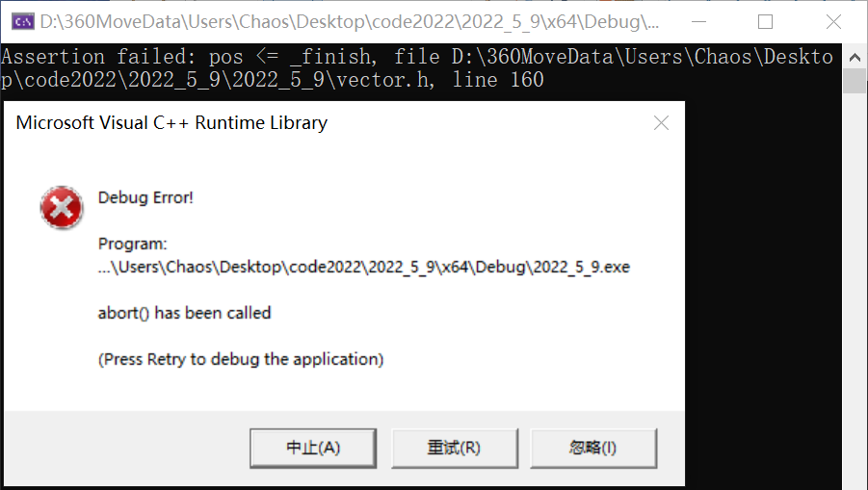Click the console window app icon

pyautogui.click(x=23, y=22)
